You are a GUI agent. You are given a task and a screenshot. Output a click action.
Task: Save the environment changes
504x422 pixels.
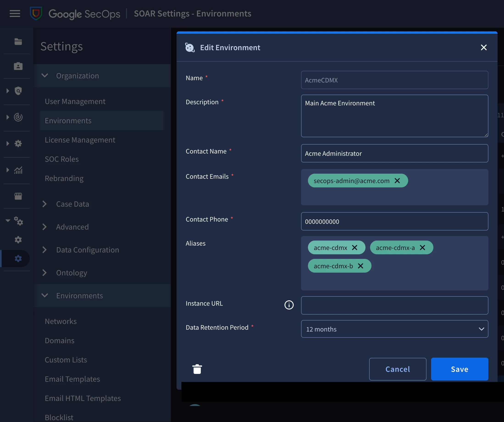(459, 369)
